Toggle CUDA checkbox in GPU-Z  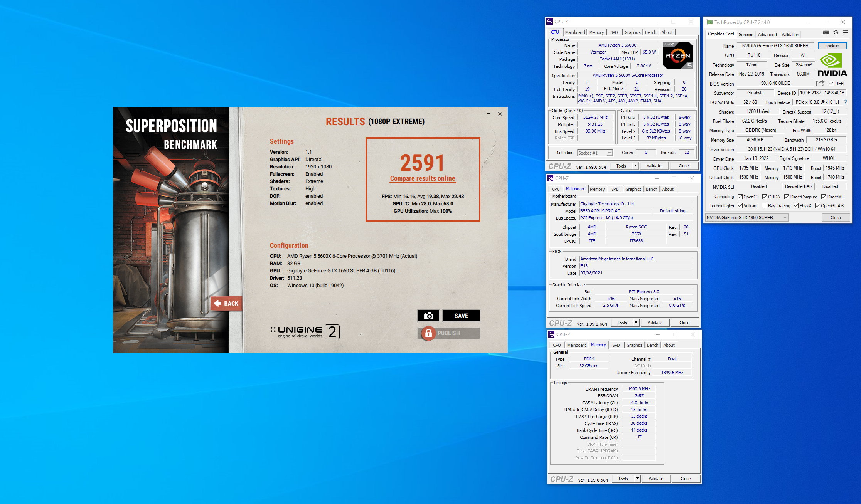click(765, 197)
